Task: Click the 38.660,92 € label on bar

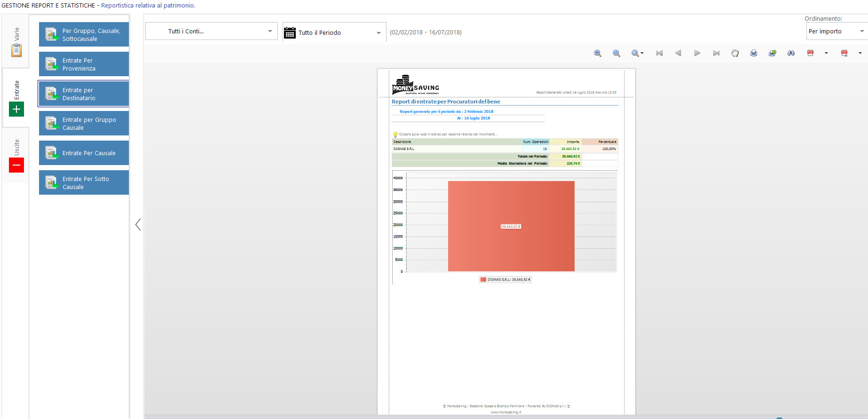Action: pyautogui.click(x=511, y=227)
